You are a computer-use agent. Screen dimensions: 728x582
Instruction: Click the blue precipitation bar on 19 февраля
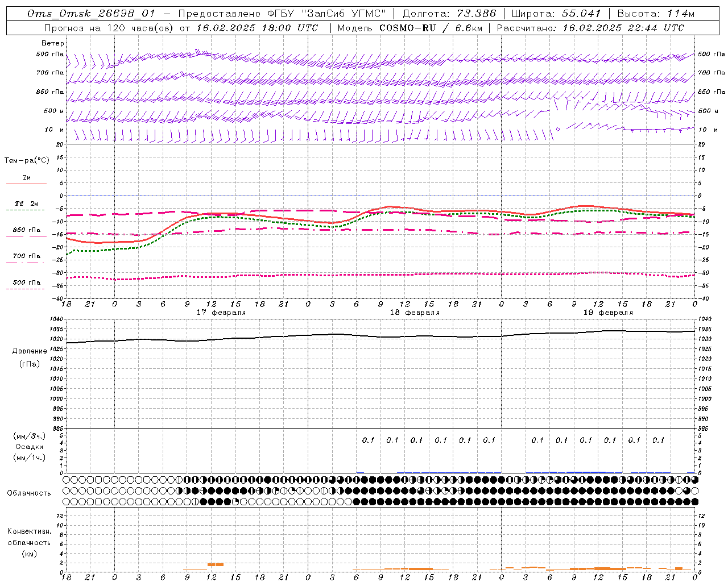coord(586,472)
